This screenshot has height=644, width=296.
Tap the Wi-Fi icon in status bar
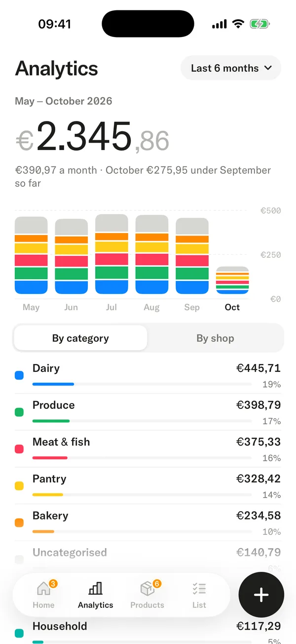[x=238, y=24]
